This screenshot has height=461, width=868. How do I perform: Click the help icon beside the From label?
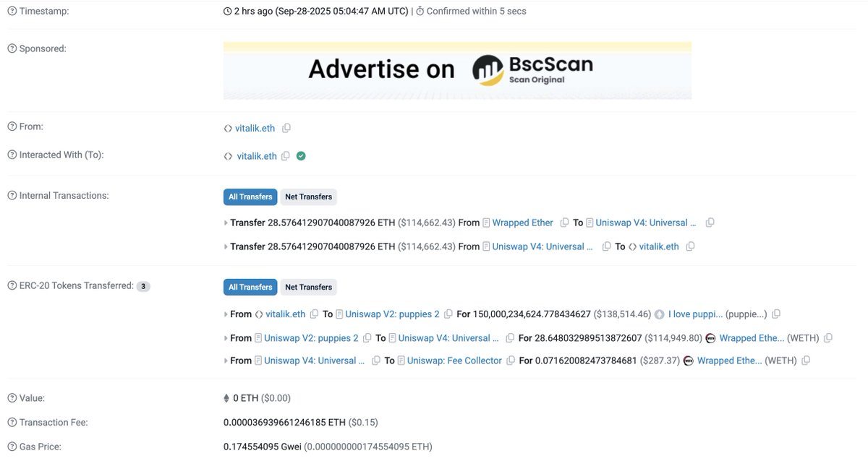tap(12, 126)
